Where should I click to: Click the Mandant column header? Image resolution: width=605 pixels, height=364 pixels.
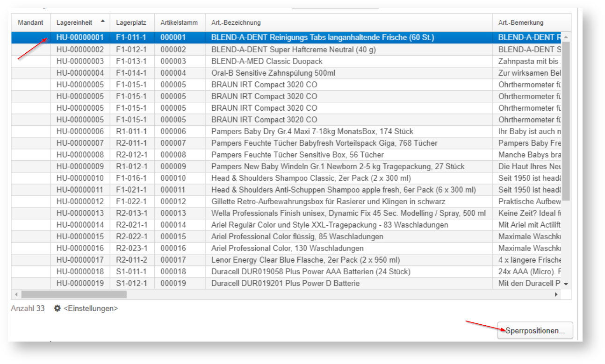pyautogui.click(x=30, y=22)
